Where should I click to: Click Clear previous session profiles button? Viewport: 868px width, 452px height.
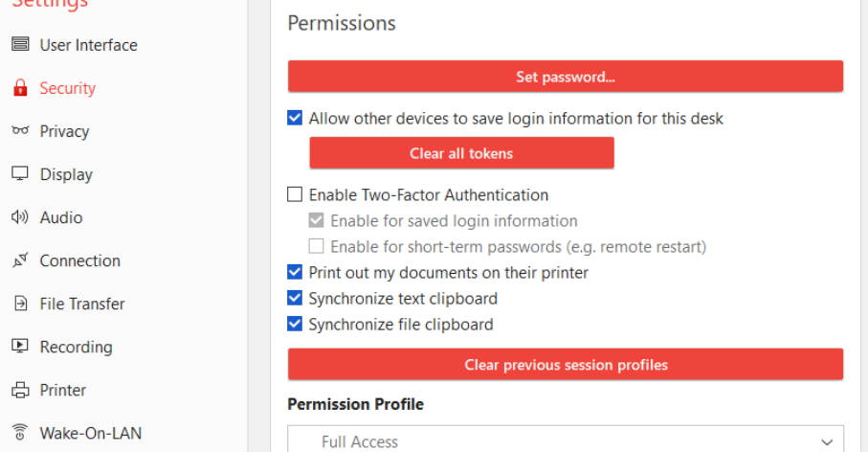pos(566,365)
